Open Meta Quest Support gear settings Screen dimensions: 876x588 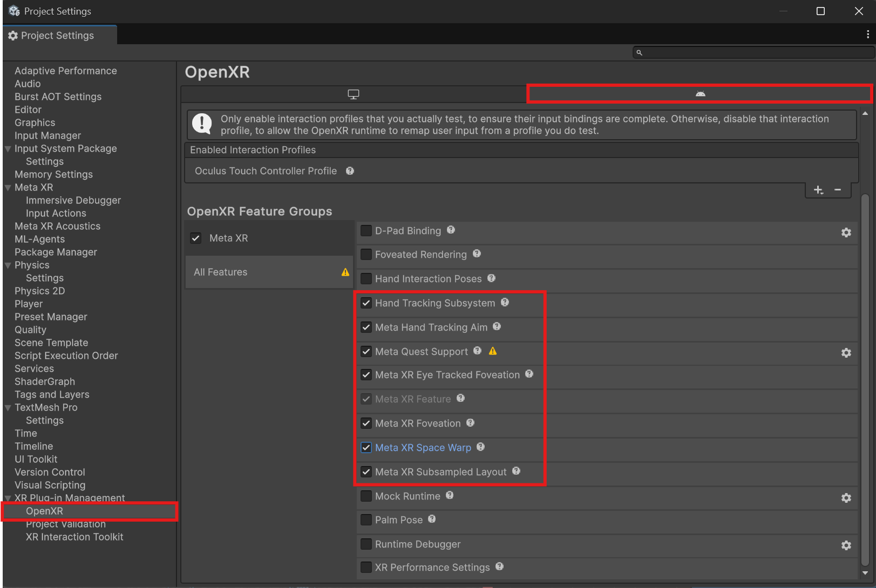846,352
